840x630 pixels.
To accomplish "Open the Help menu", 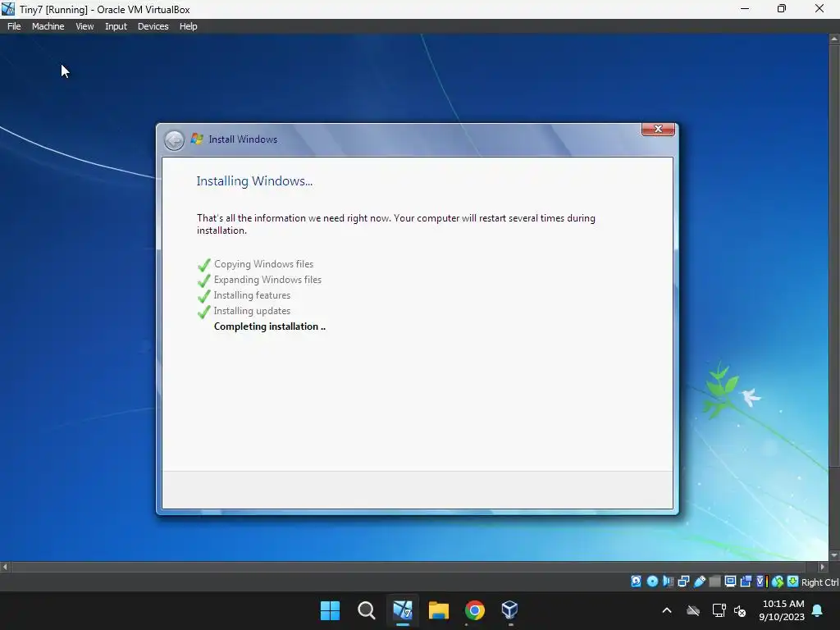I will (188, 26).
